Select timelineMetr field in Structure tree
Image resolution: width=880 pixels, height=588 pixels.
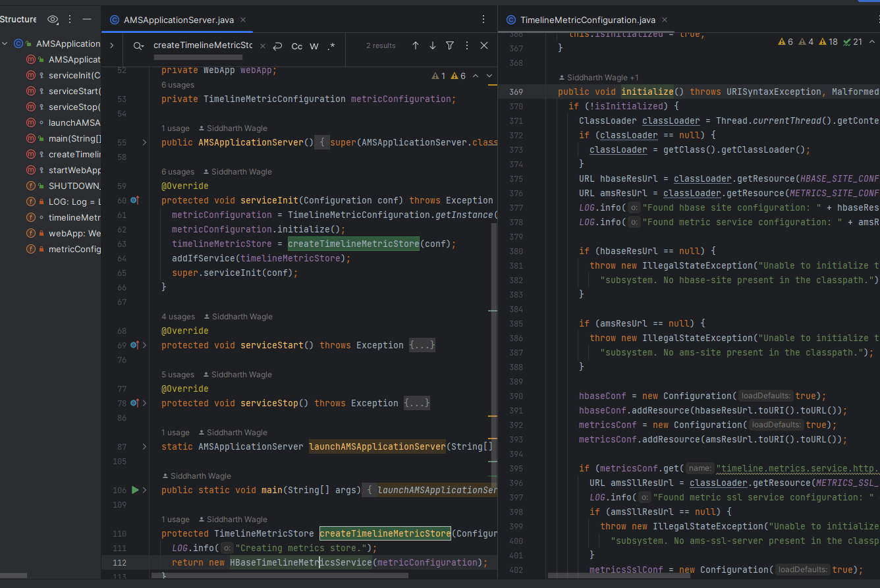coord(74,217)
